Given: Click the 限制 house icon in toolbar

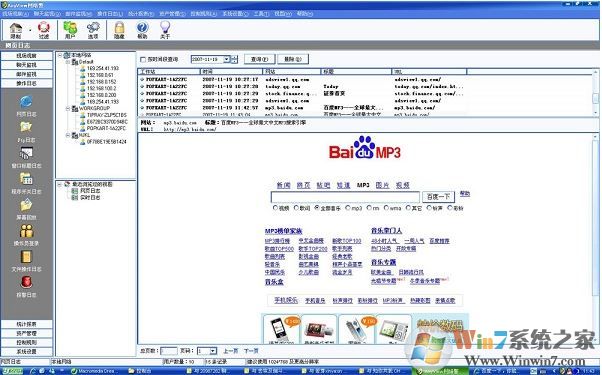Looking at the screenshot, I should point(16,30).
